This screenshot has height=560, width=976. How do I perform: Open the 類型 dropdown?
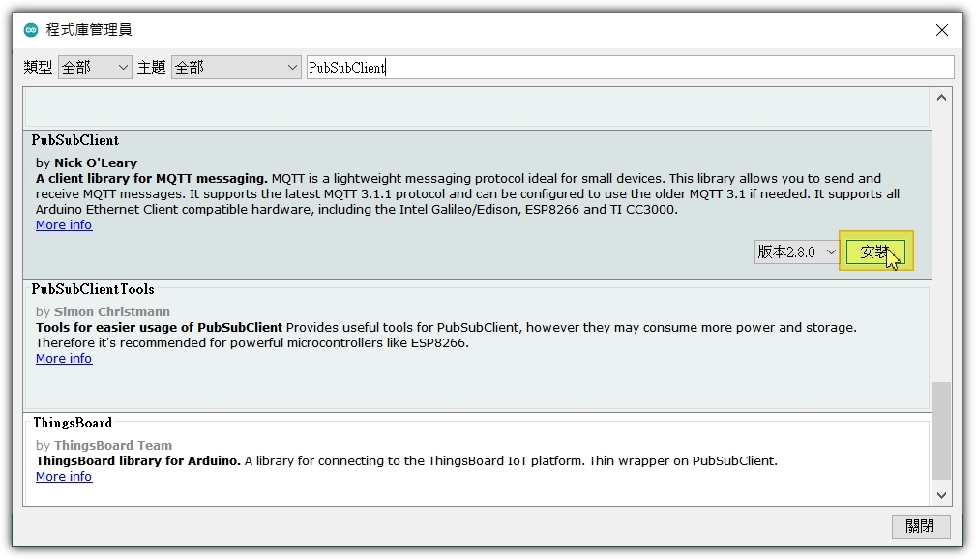coord(95,67)
